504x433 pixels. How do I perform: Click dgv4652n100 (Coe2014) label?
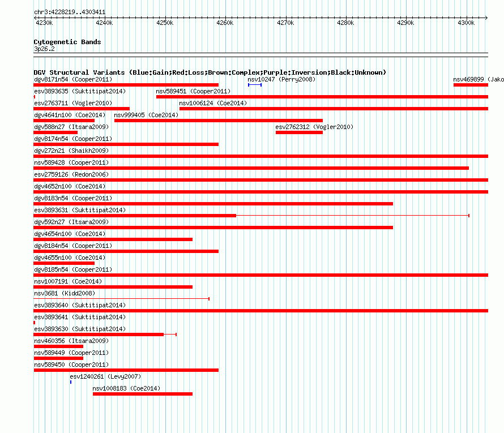pyautogui.click(x=70, y=186)
